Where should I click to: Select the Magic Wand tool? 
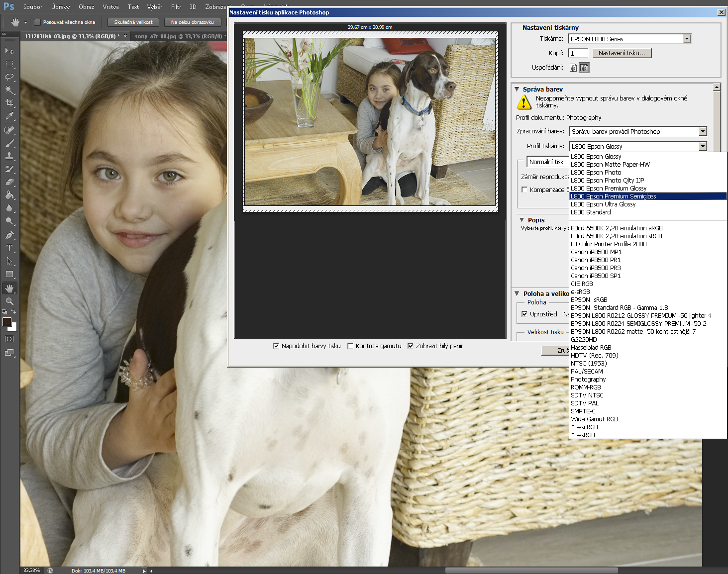pyautogui.click(x=9, y=90)
